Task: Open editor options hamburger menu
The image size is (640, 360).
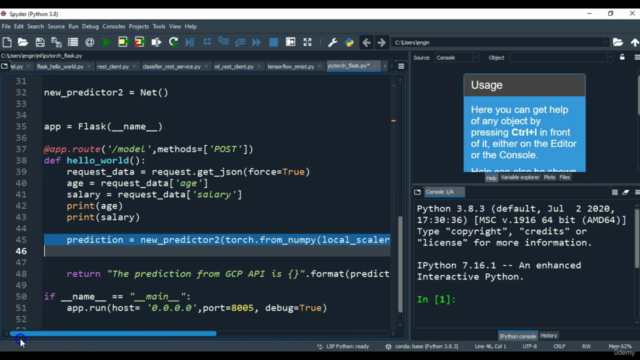Action: (401, 66)
